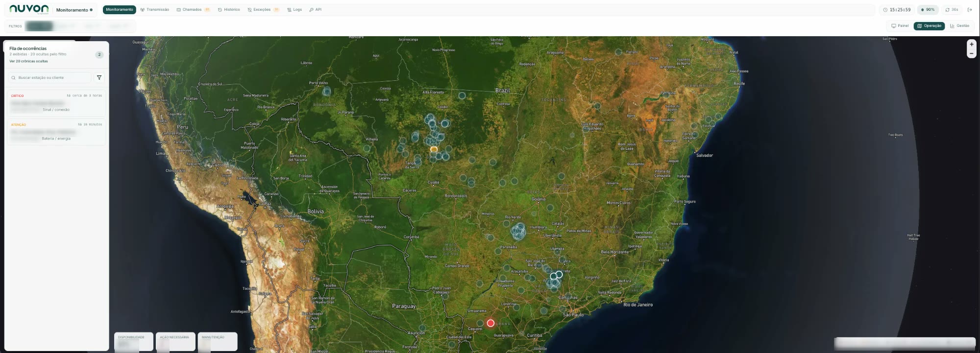The height and width of the screenshot is (353, 980).
Task: Open the Histórico tab
Action: coord(229,10)
